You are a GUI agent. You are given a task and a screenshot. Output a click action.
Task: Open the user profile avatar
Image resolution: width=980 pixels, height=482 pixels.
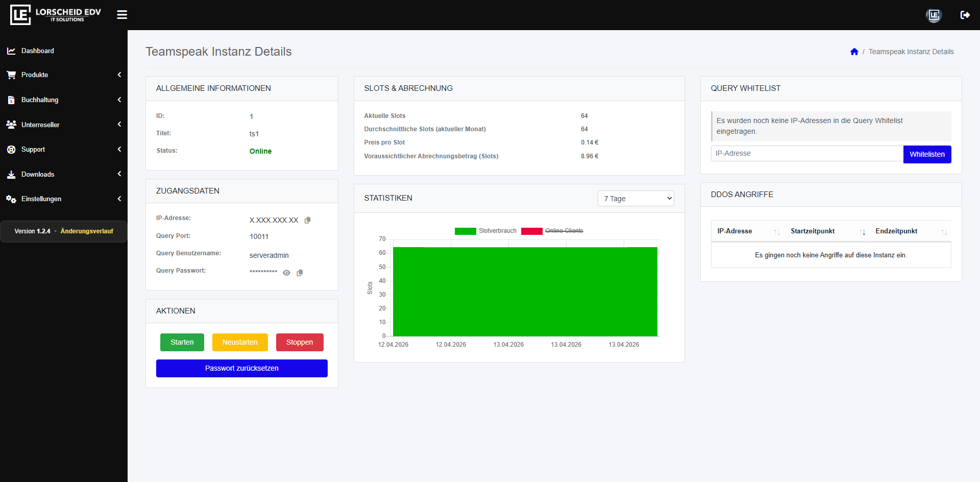tap(934, 15)
